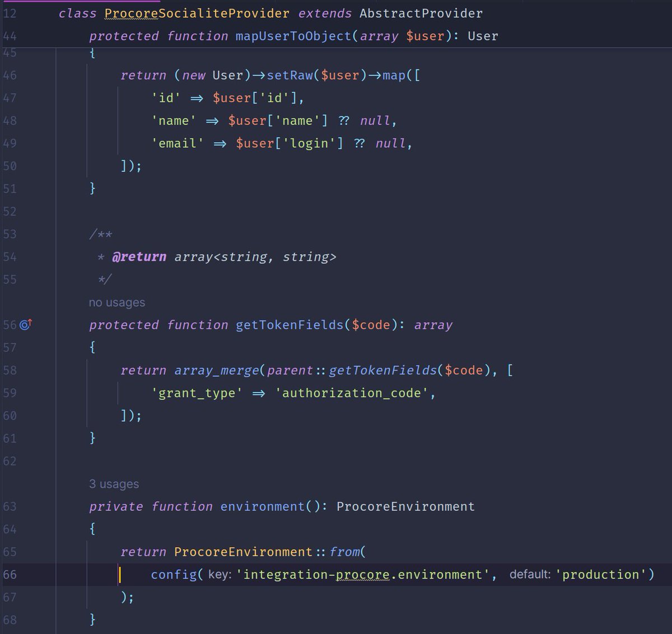Click the 'integration-procore.environment' string
672x634 pixels.
(x=363, y=575)
